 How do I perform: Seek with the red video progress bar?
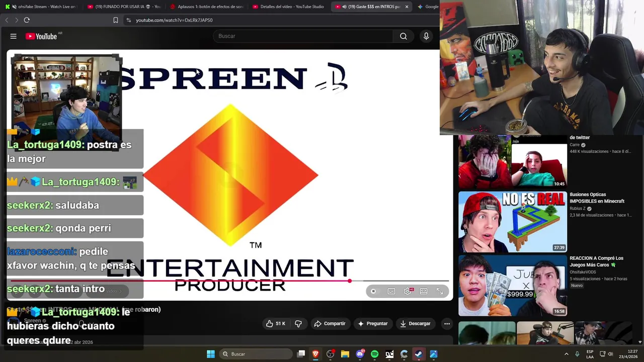(229, 281)
